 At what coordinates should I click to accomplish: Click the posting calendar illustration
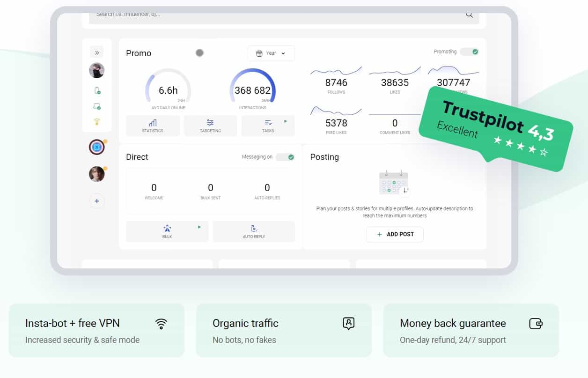click(x=395, y=183)
